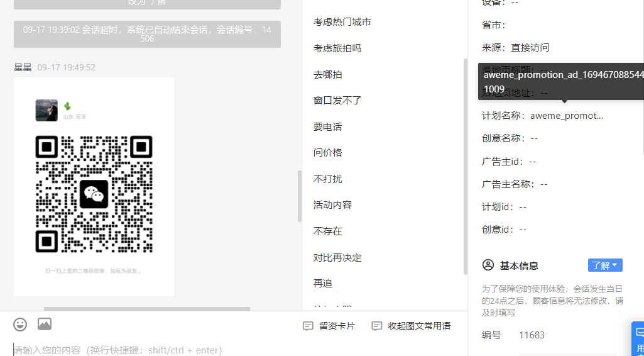Select quick phrase 考虑旅拍吗

click(x=337, y=48)
